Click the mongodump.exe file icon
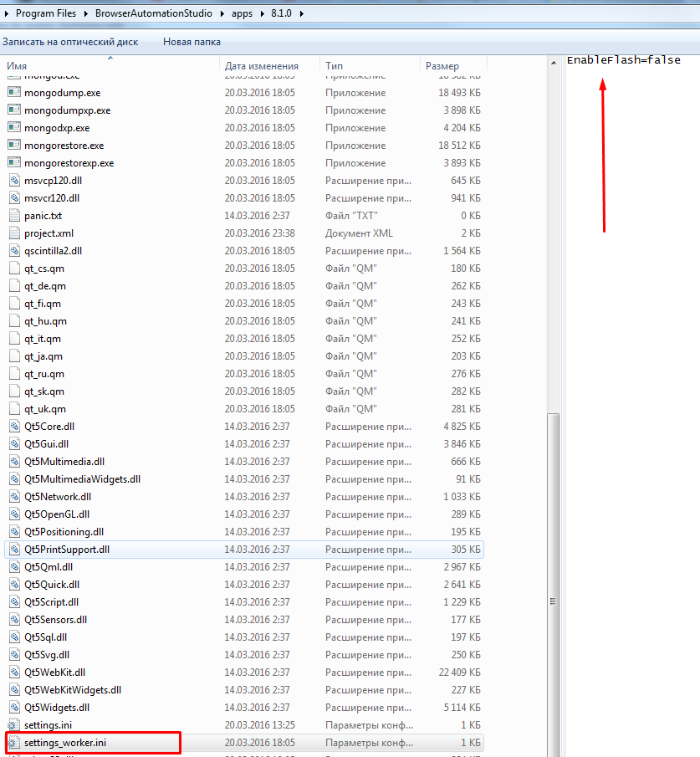Viewport: 700px width, 757px height. click(x=14, y=93)
